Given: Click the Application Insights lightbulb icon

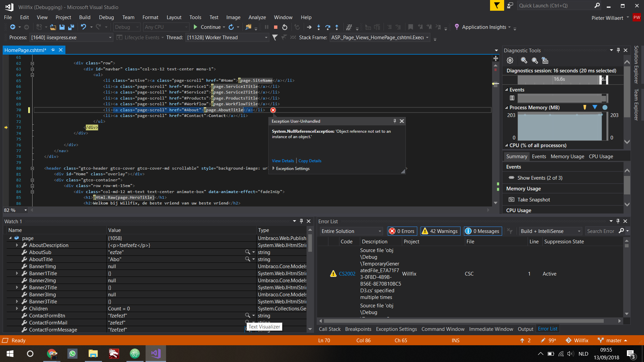Looking at the screenshot, I should point(457,27).
